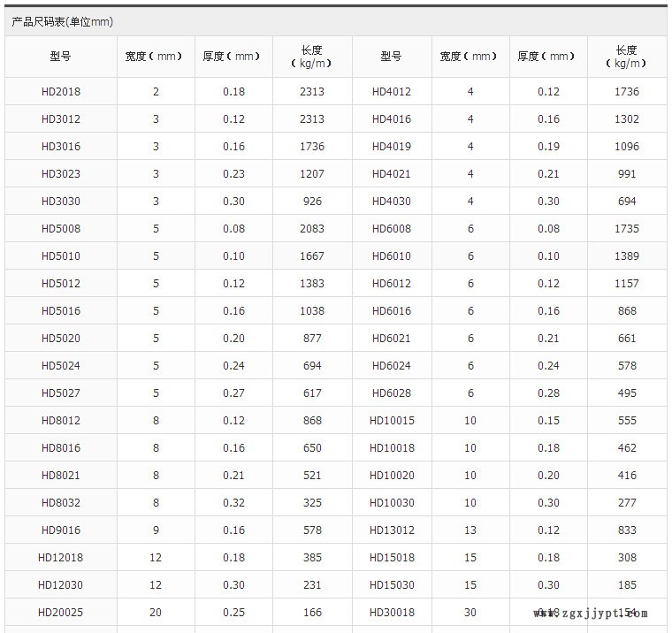This screenshot has width=672, height=633.
Task: Select the HD6010 model cell
Action: (x=391, y=256)
